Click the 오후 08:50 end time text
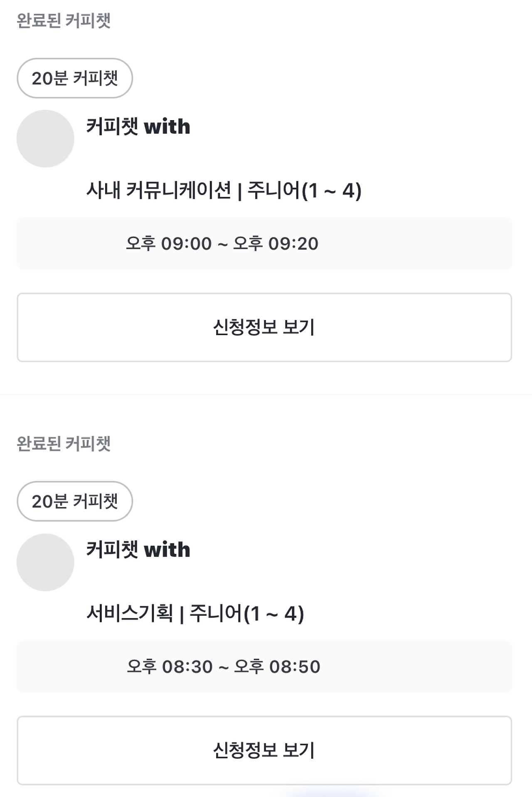This screenshot has width=532, height=797. [277, 666]
